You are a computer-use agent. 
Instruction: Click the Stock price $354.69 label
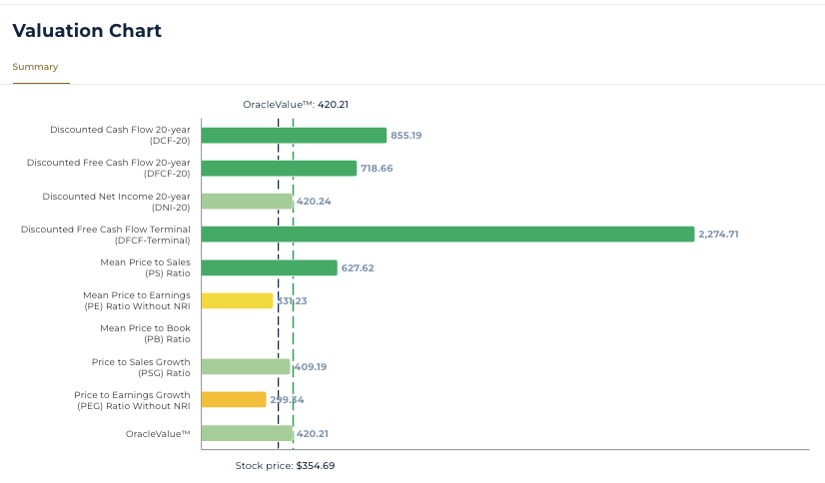pyautogui.click(x=285, y=466)
